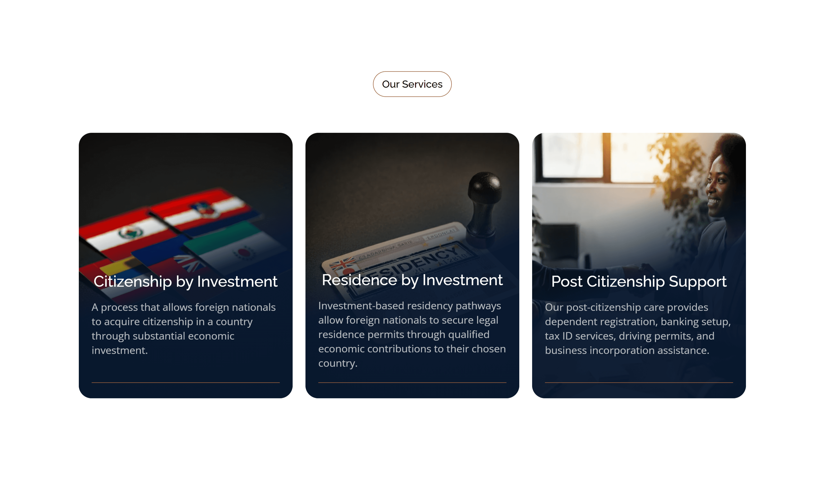Screen dimensions: 815x504
Task: Select the 'Investment-based residency pathways' description text
Action: [412, 334]
